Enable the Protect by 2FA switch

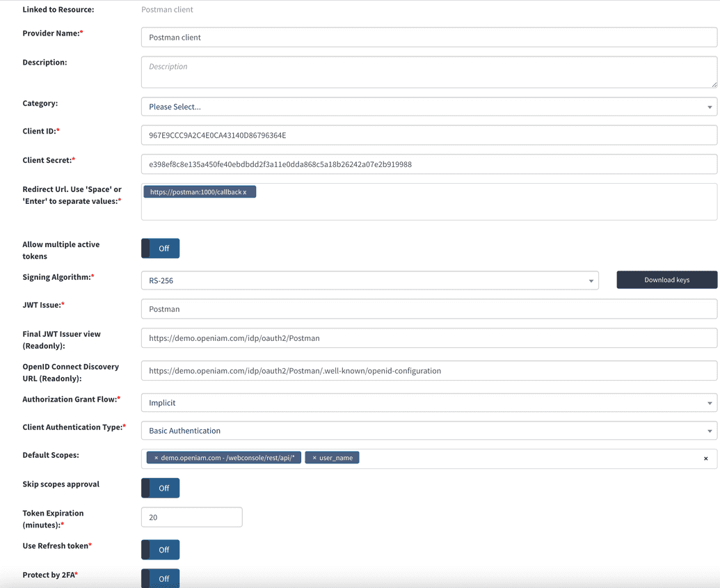(x=160, y=578)
